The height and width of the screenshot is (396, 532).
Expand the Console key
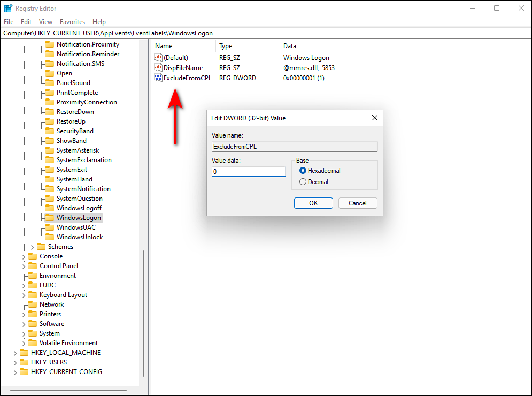24,257
